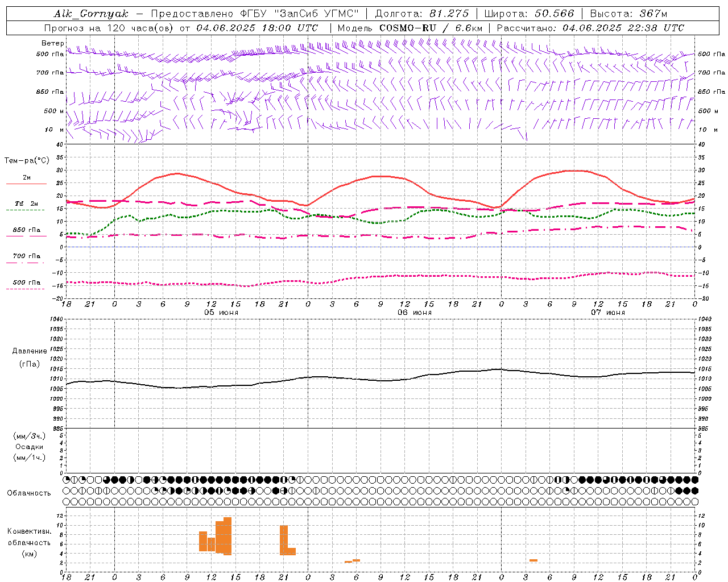728x582 pixels.
Task: Click the small orange convective bar on 07 июня
Action: [x=533, y=560]
